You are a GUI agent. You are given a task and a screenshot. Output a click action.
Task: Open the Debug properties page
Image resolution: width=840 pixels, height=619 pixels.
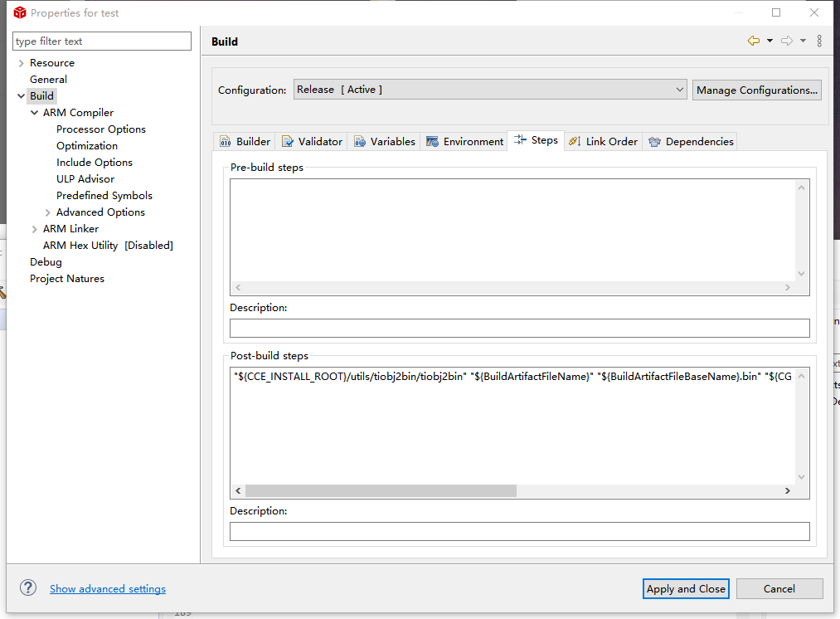[46, 262]
